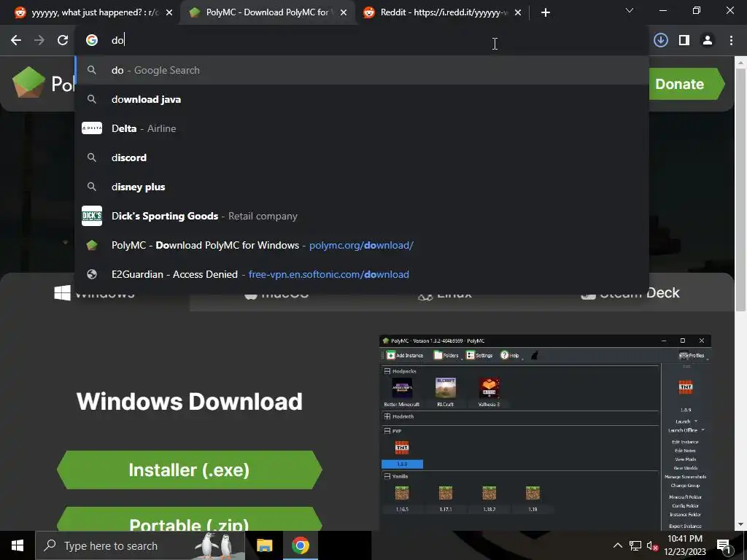The image size is (747, 560).
Task: Click the Installer (.exe) download button
Action: click(x=189, y=470)
